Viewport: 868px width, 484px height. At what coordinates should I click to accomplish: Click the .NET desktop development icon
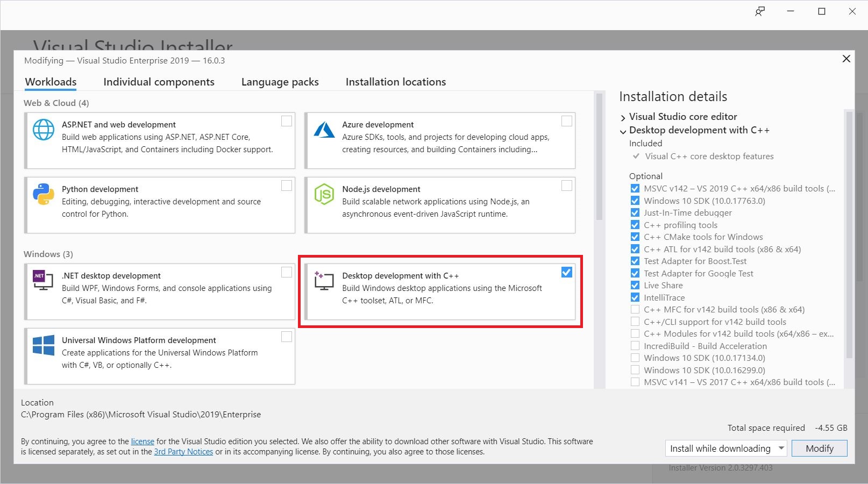pos(43,280)
